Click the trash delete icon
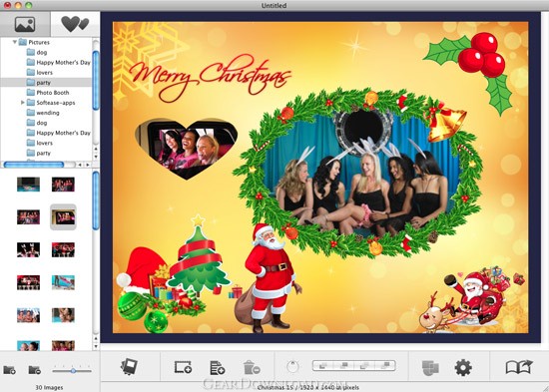 (x=252, y=367)
